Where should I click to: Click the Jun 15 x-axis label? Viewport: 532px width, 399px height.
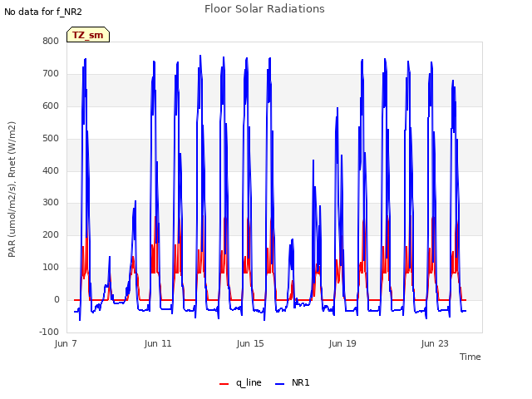point(250,343)
